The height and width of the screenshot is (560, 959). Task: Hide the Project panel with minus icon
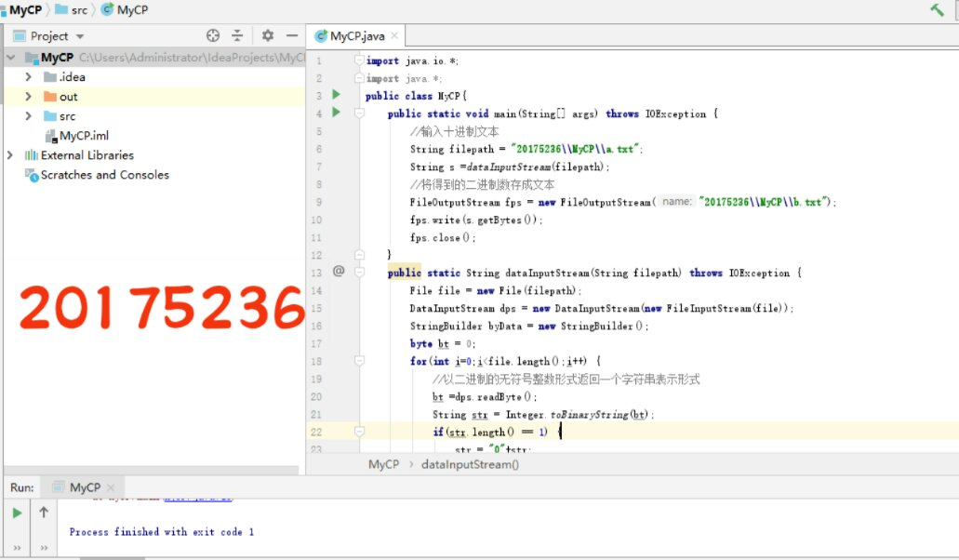(292, 35)
